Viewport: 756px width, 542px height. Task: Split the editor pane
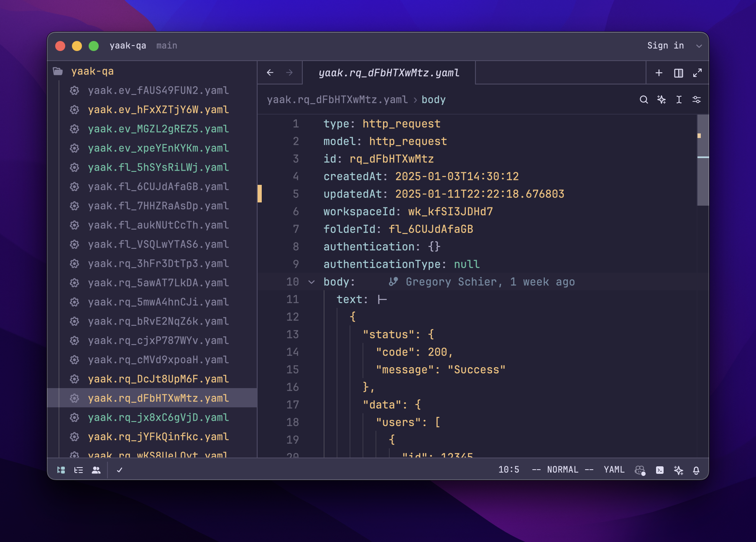pyautogui.click(x=679, y=73)
